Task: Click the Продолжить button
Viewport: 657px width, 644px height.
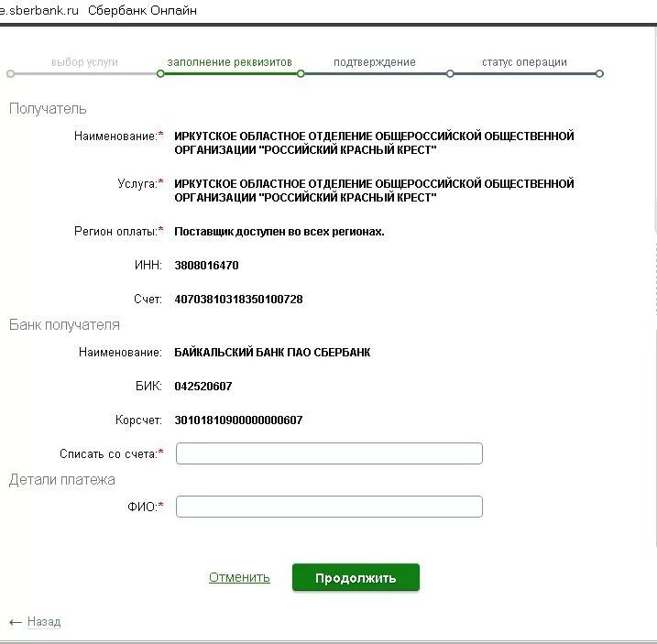Action: [356, 577]
